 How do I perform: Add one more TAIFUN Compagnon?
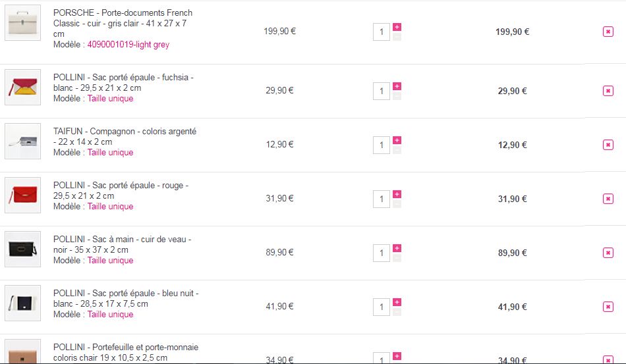click(397, 140)
